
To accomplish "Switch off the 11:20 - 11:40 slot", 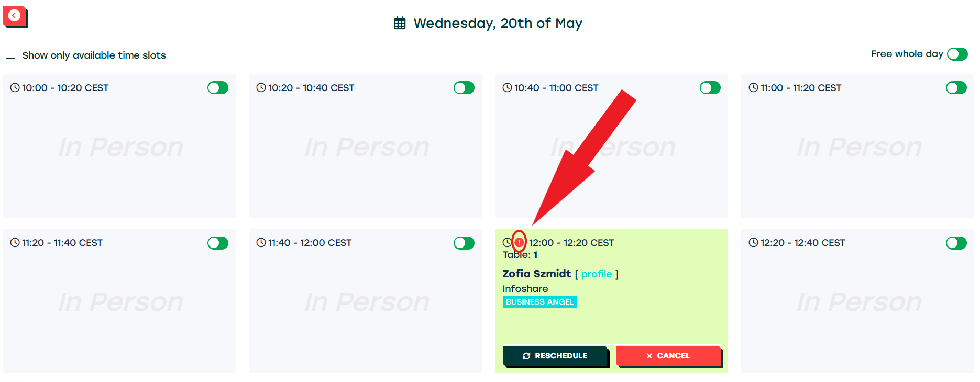I will 218,243.
